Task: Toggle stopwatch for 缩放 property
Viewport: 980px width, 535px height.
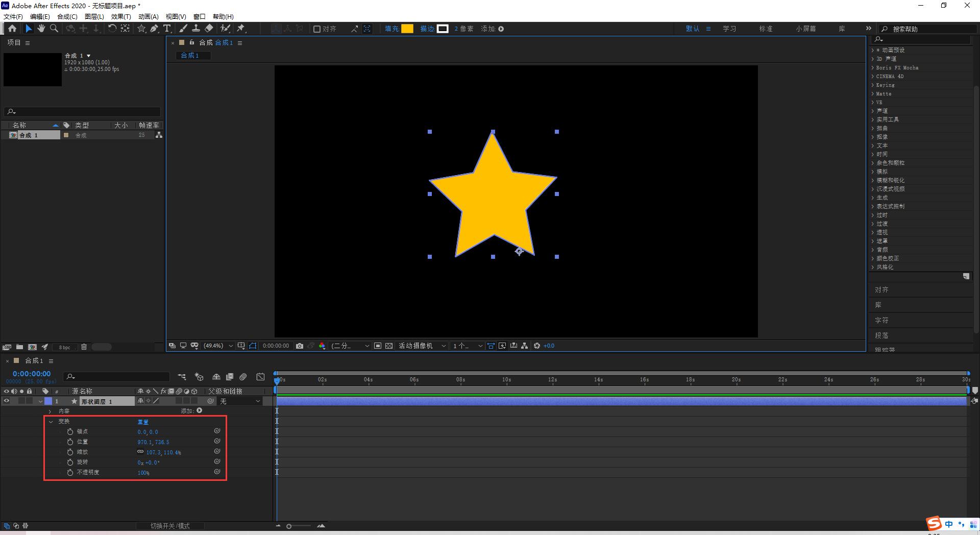Action: point(70,452)
